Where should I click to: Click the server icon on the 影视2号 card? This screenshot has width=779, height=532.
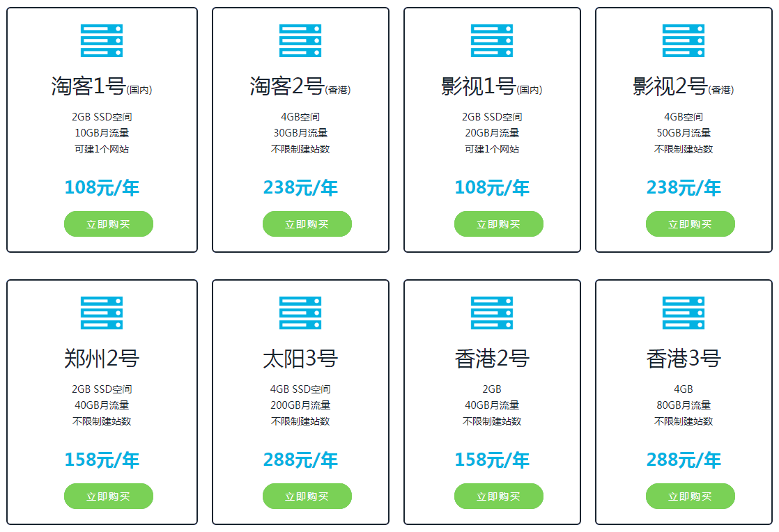coord(684,40)
